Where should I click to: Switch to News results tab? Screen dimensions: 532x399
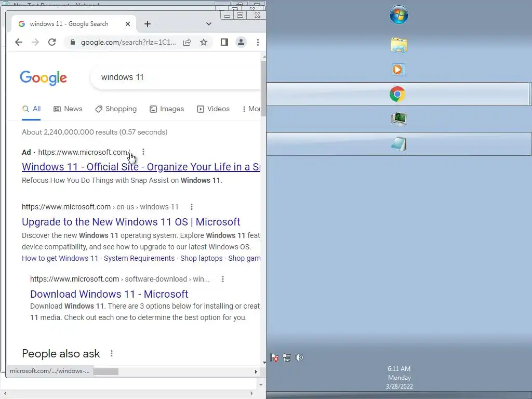(x=68, y=109)
